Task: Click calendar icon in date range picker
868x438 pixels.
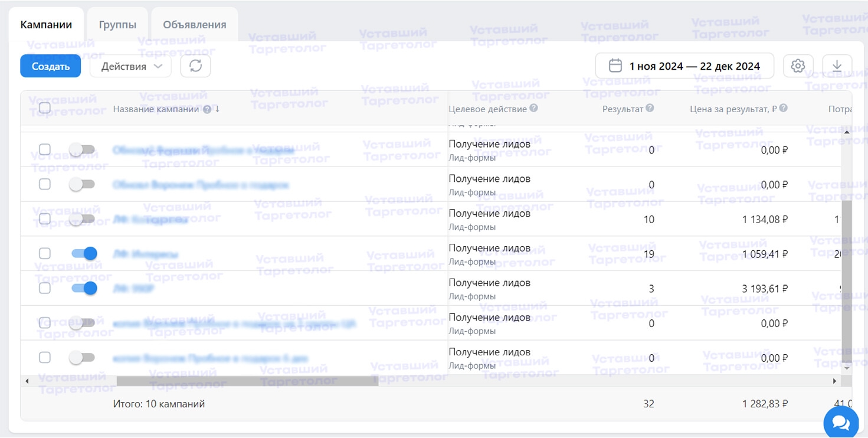Action: [615, 66]
